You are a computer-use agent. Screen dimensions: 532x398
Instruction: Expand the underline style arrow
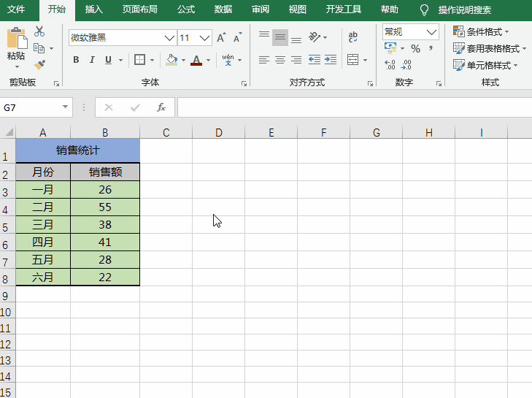tap(120, 60)
